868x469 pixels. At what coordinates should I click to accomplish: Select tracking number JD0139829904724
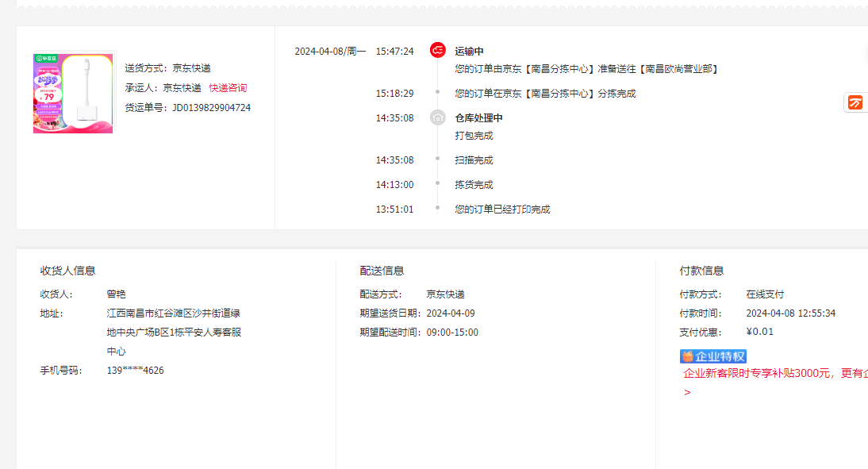click(x=212, y=107)
